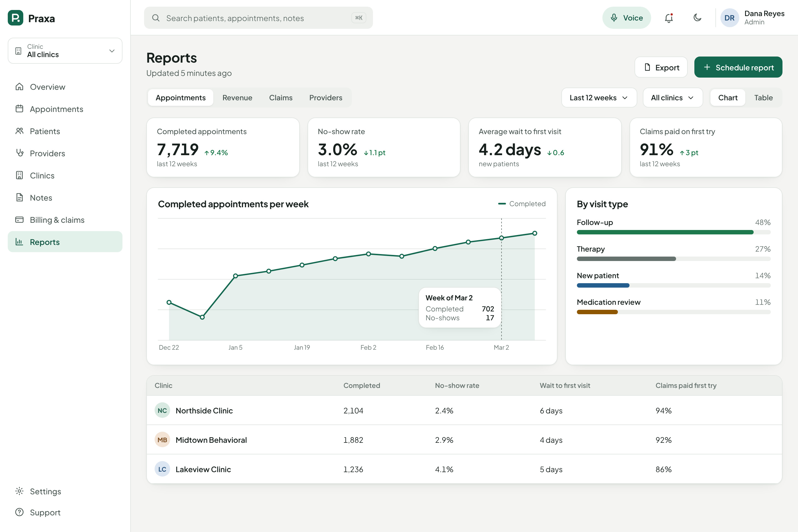Toggle the Completed series in legend
798x532 pixels.
point(522,204)
